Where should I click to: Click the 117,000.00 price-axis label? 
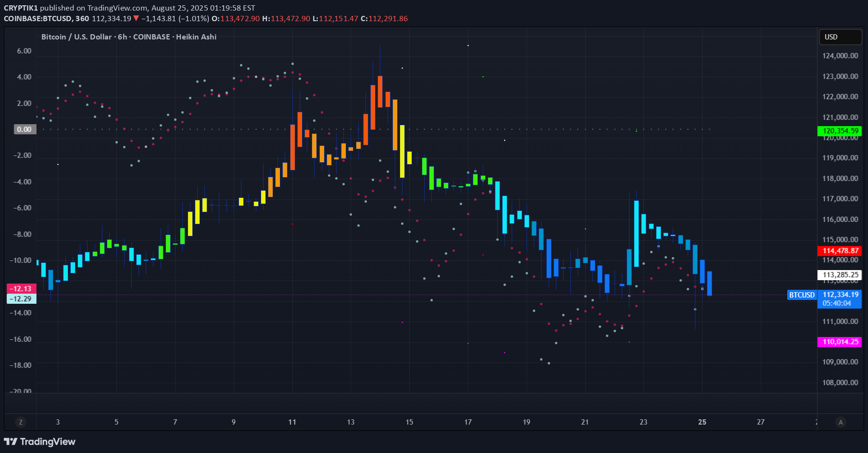[840, 198]
